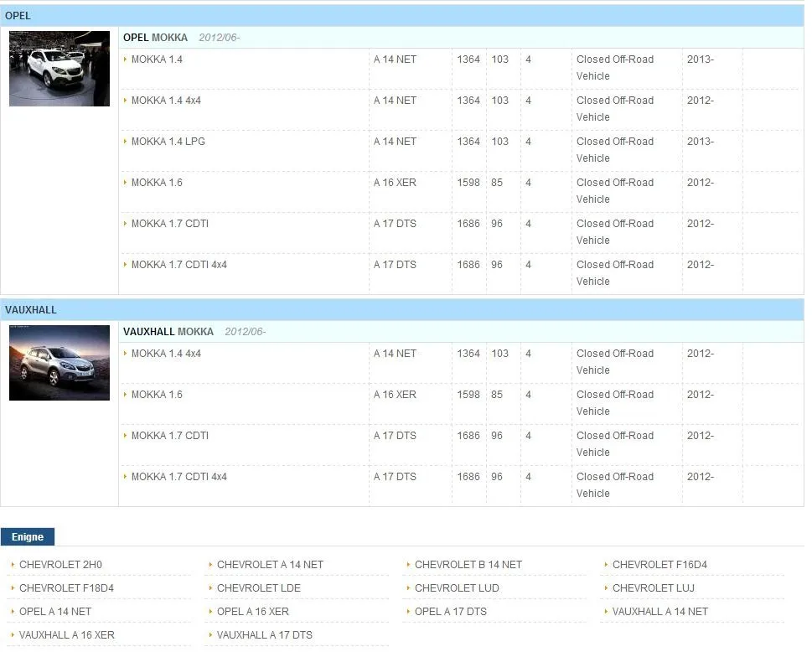This screenshot has height=652, width=812.
Task: Click Closed Off-Road Vehicle in Vauxhall MOKKA 1.6 row
Action: tap(615, 403)
